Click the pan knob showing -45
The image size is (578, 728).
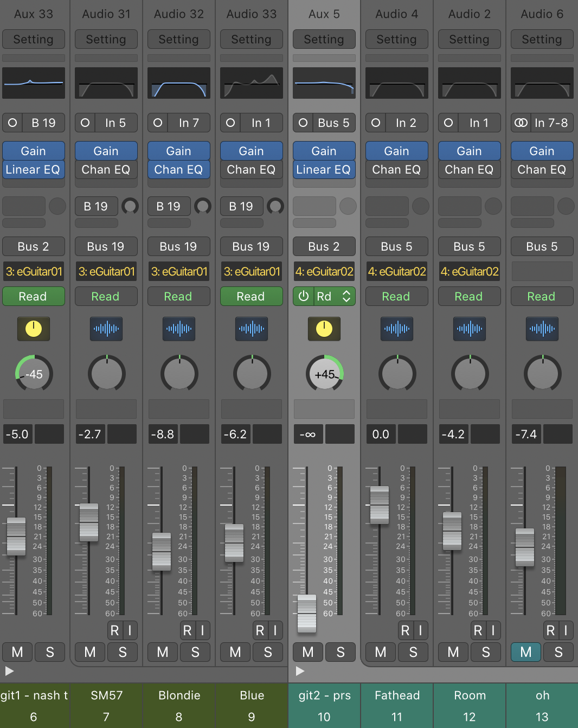[x=34, y=373]
